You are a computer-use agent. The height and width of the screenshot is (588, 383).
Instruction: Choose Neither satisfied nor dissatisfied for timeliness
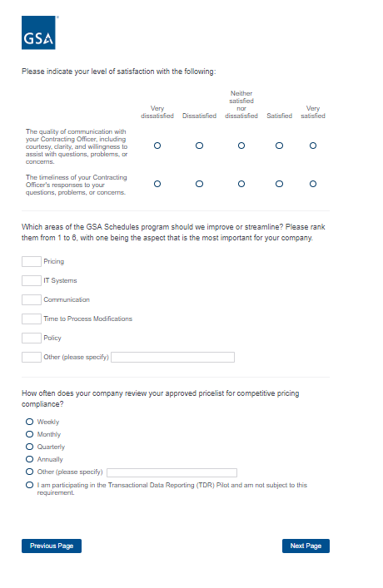click(241, 184)
